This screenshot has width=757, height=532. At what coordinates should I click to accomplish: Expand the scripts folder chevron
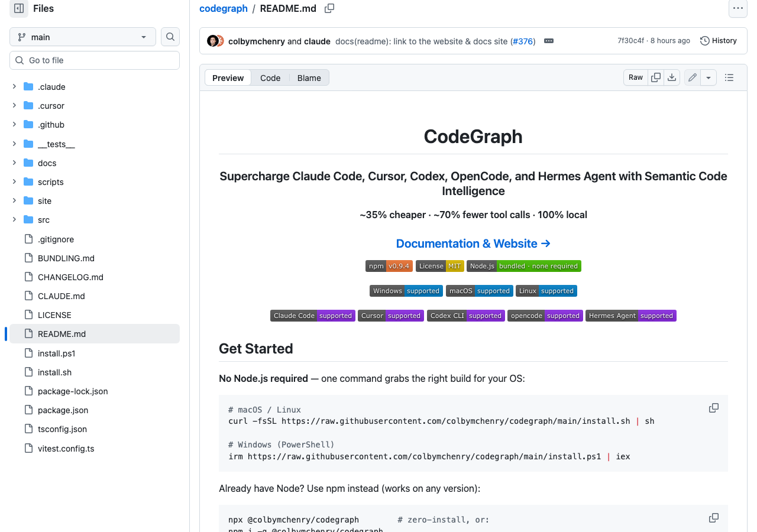(14, 181)
